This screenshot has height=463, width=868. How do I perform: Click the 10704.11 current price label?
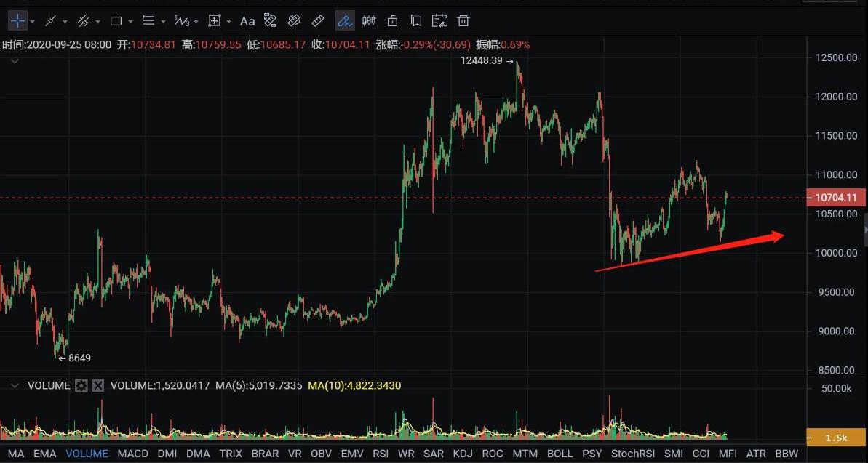[836, 197]
